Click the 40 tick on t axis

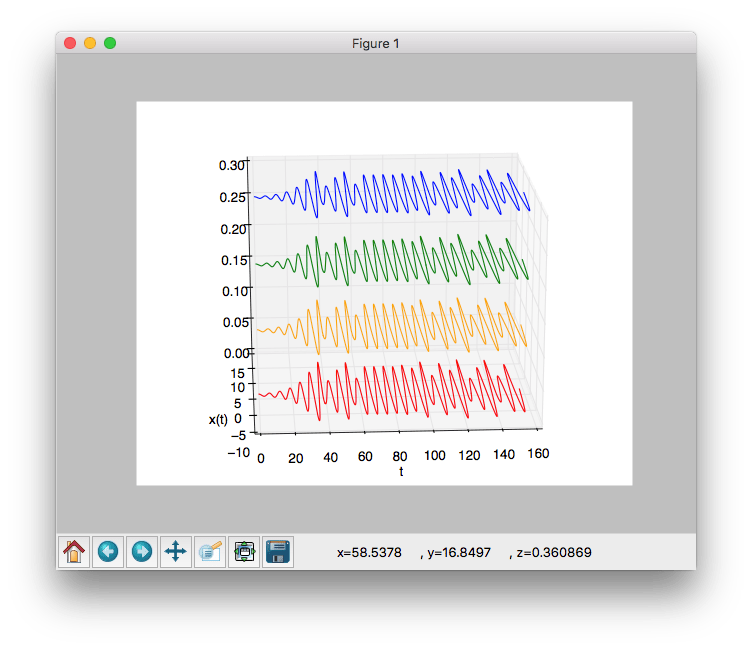click(x=330, y=457)
